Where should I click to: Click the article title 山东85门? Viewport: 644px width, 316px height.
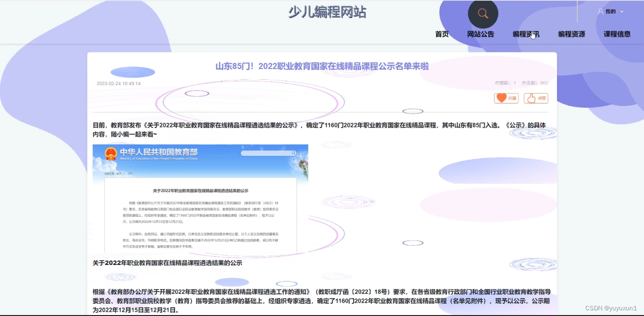(x=322, y=67)
